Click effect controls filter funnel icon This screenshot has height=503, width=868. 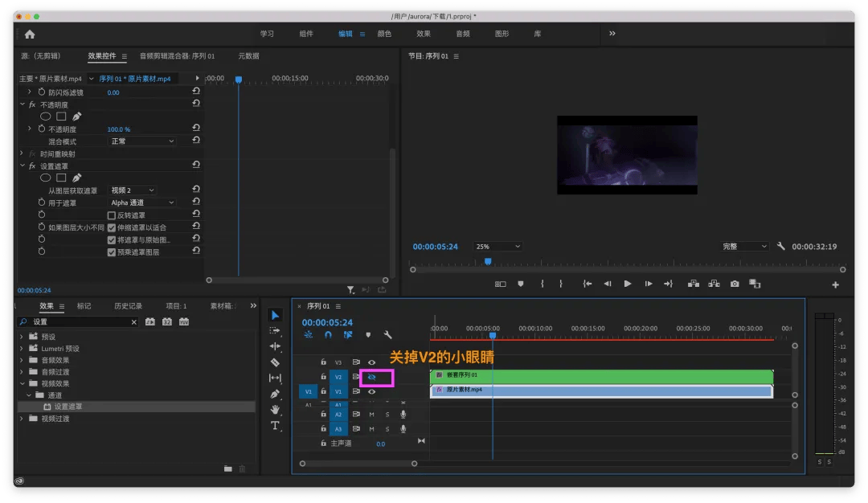[350, 289]
